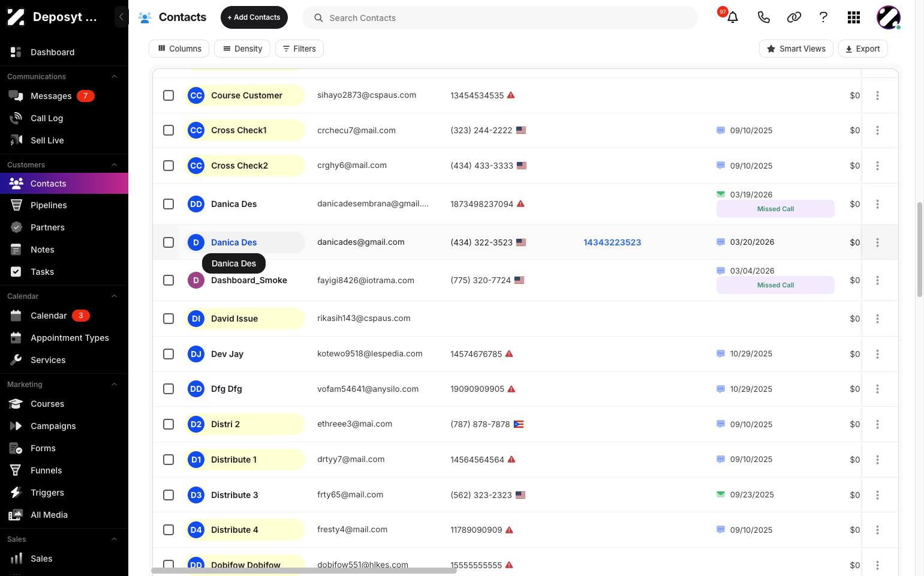Open the user profile avatar
Viewport: 924px width, 576px height.
point(889,17)
